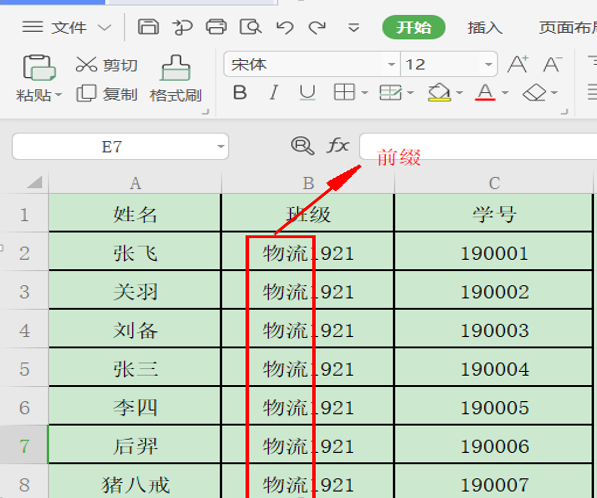Click the Cut scissors icon
This screenshot has height=498, width=597.
tap(86, 64)
